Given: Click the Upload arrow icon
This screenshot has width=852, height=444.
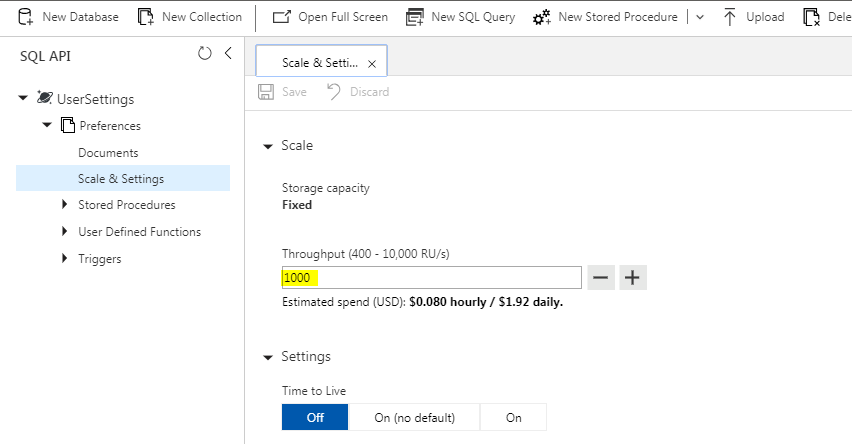Looking at the screenshot, I should coord(730,17).
